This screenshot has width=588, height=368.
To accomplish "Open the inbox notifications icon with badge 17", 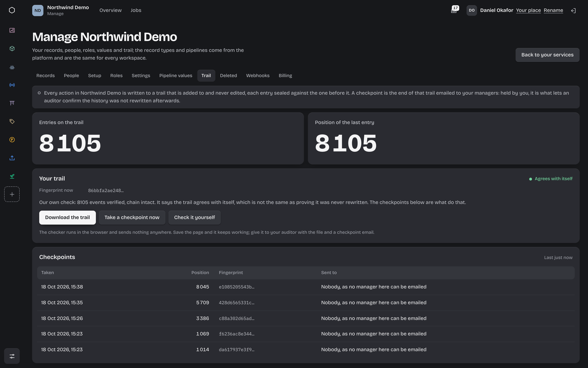I will point(454,10).
